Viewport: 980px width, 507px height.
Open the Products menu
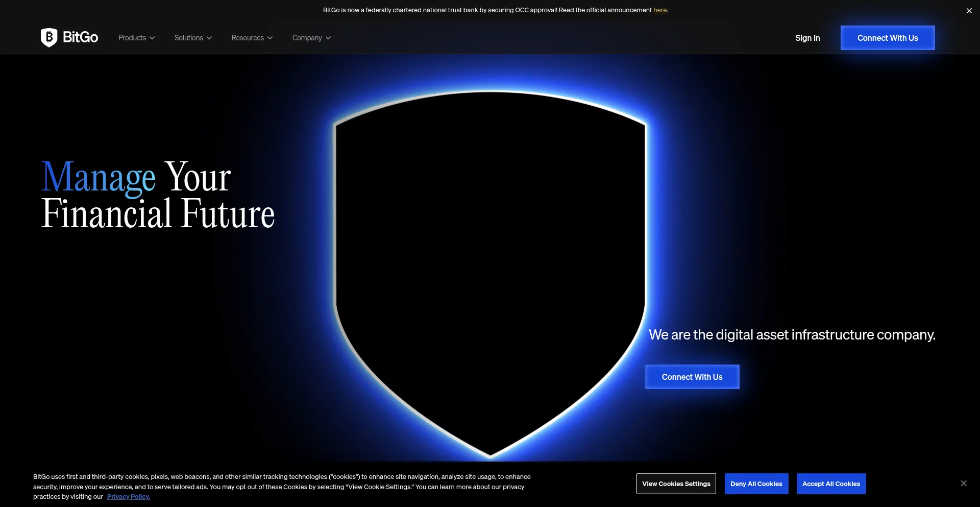pos(132,38)
